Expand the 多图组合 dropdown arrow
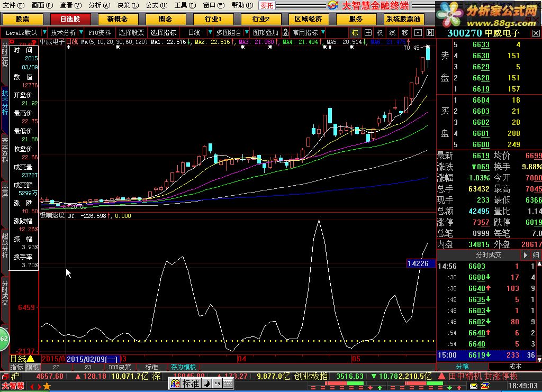The image size is (542, 392). click(x=247, y=32)
